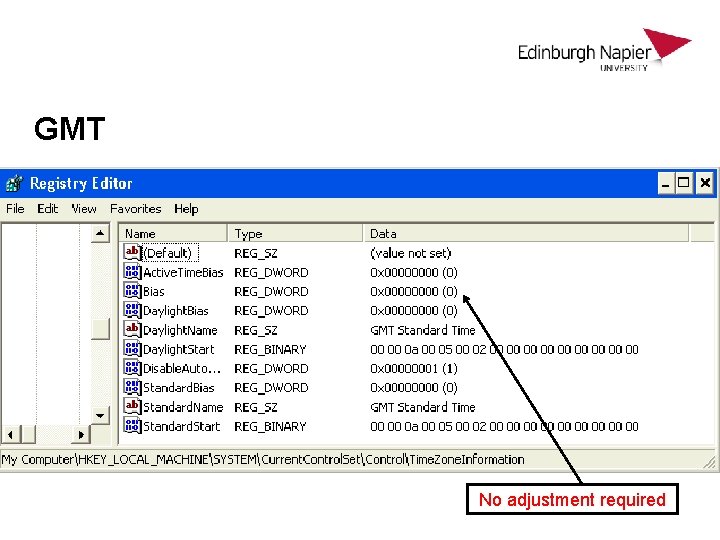
Task: Click REG_SZ type in the (Default) row
Action: coord(256,253)
